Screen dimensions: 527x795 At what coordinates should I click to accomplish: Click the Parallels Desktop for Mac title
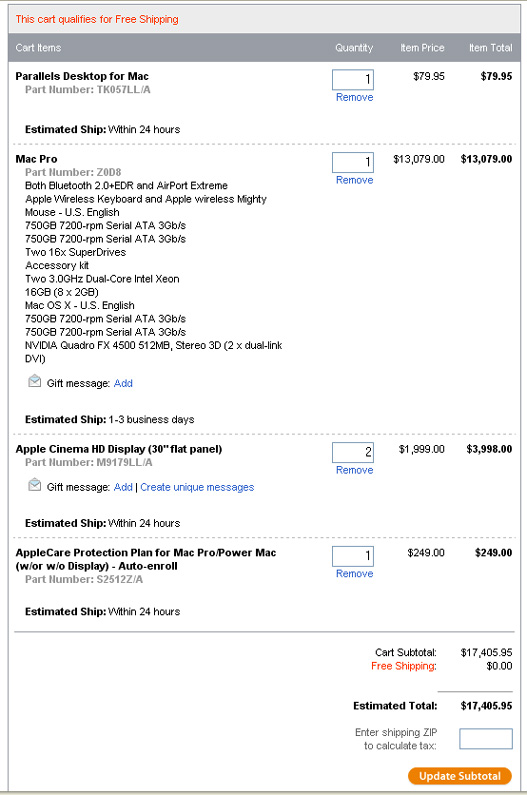click(x=82, y=77)
